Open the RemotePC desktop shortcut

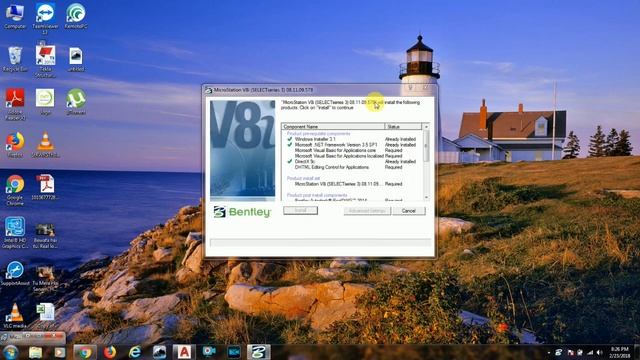click(x=76, y=16)
